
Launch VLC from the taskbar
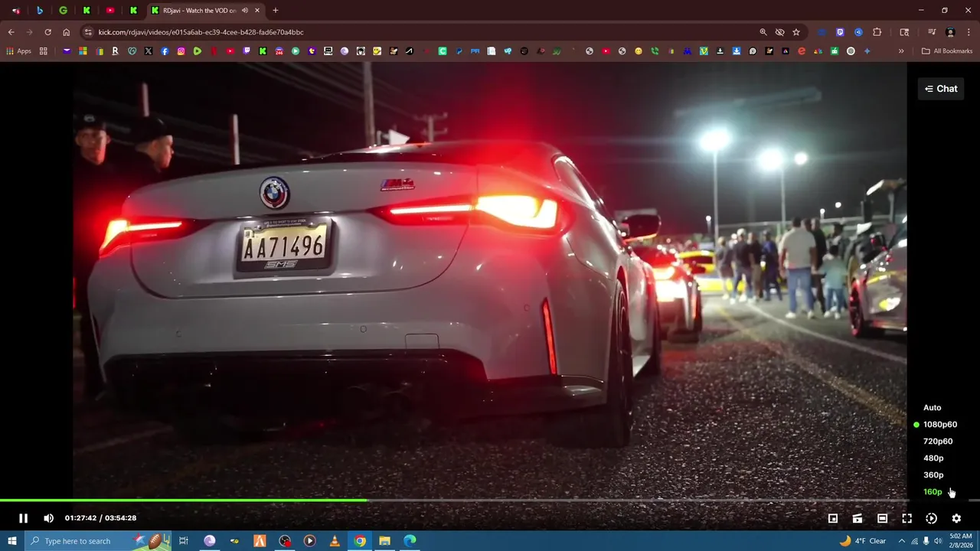(x=335, y=541)
